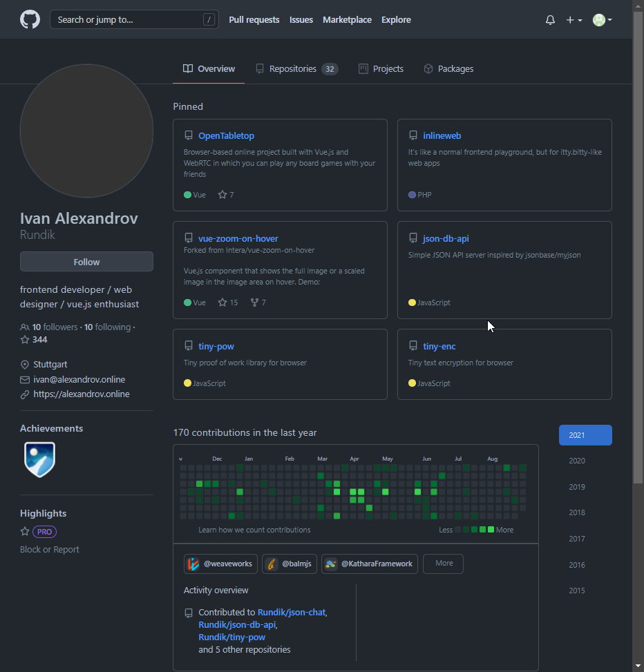Image resolution: width=644 pixels, height=672 pixels.
Task: Click the ivan@alexandrov.online email link
Action: pos(79,380)
